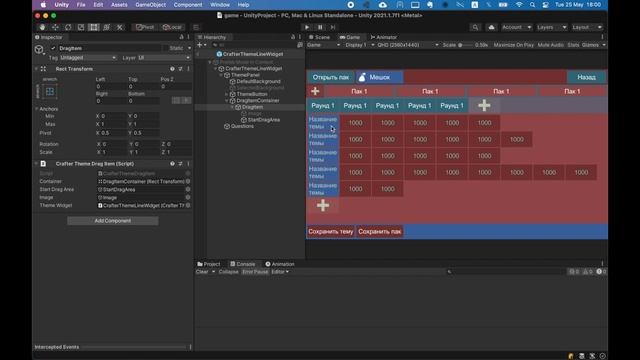Image resolution: width=640 pixels, height=360 pixels.
Task: Select the Move tool
Action: 55,27
